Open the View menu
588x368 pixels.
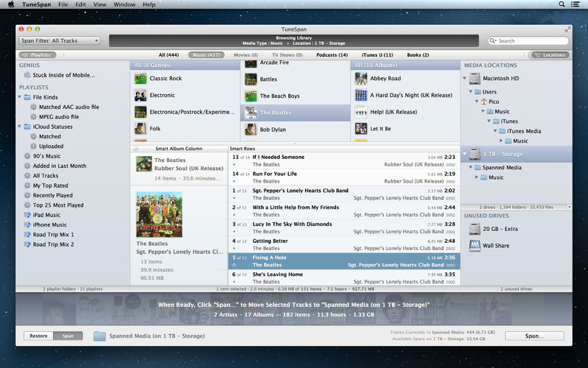click(100, 4)
